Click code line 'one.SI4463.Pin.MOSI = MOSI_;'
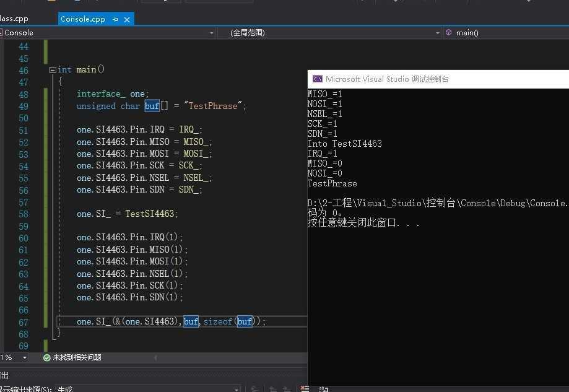This screenshot has height=392, width=569. tap(144, 154)
